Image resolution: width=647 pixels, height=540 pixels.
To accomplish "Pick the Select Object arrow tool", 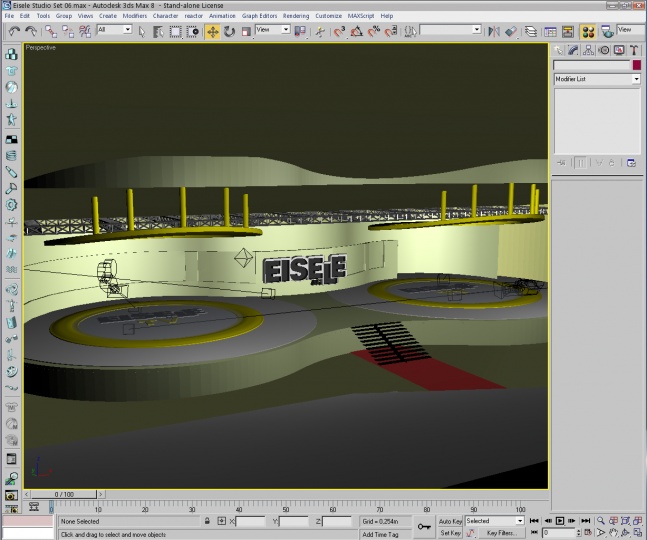I will (142, 31).
